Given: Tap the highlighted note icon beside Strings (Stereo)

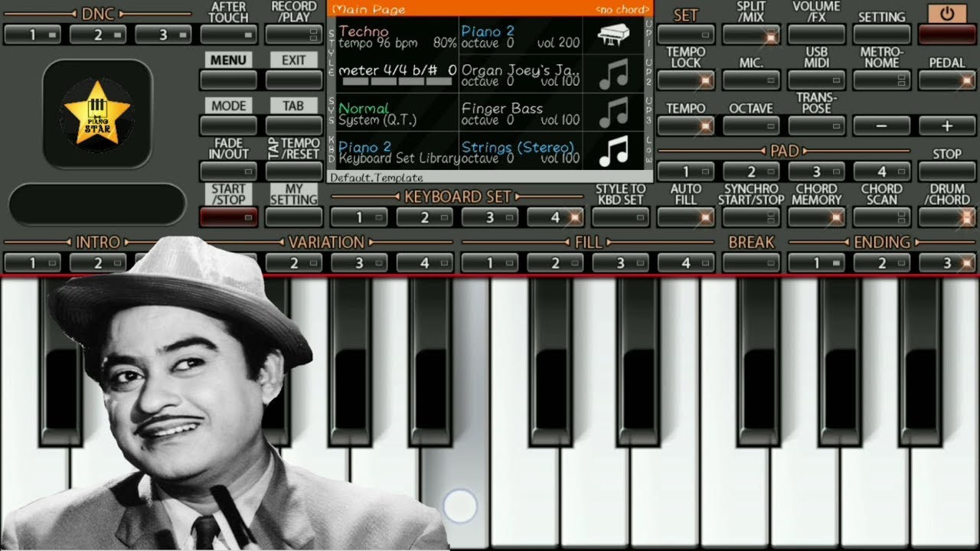Looking at the screenshot, I should [612, 151].
